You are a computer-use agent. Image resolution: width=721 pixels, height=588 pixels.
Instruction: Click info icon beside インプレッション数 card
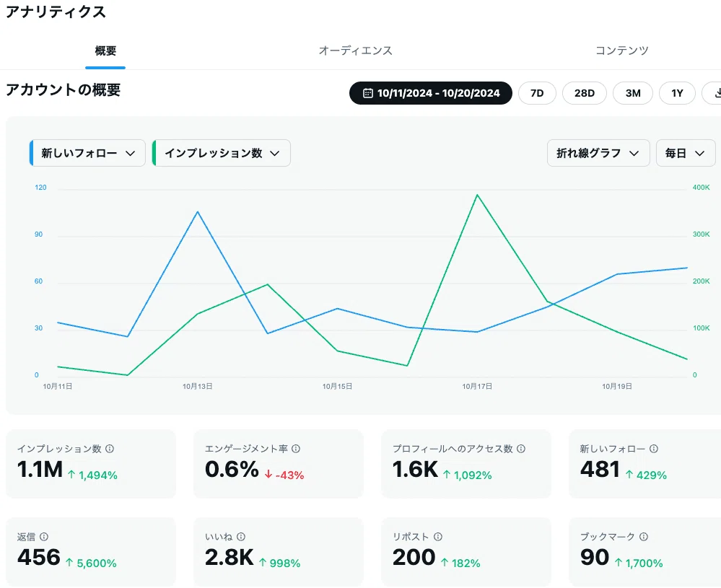click(x=110, y=449)
